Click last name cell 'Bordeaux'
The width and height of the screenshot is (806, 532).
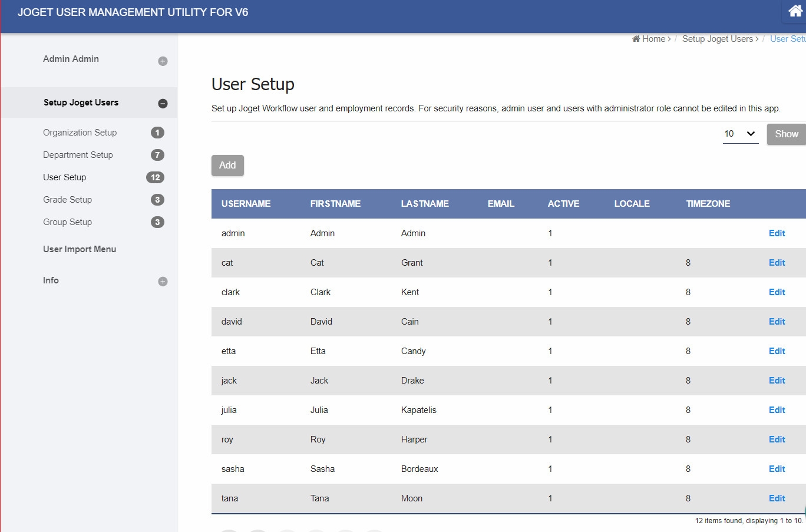[x=419, y=469]
